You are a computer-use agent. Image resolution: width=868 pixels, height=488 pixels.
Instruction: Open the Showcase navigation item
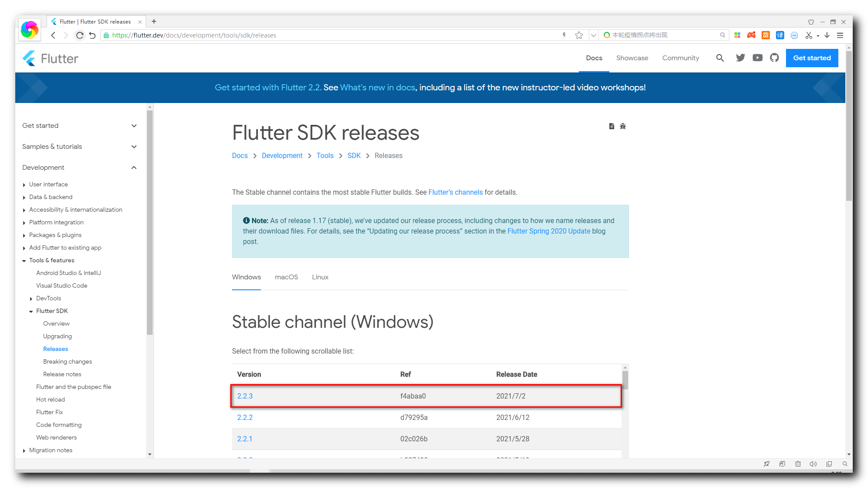click(x=632, y=58)
